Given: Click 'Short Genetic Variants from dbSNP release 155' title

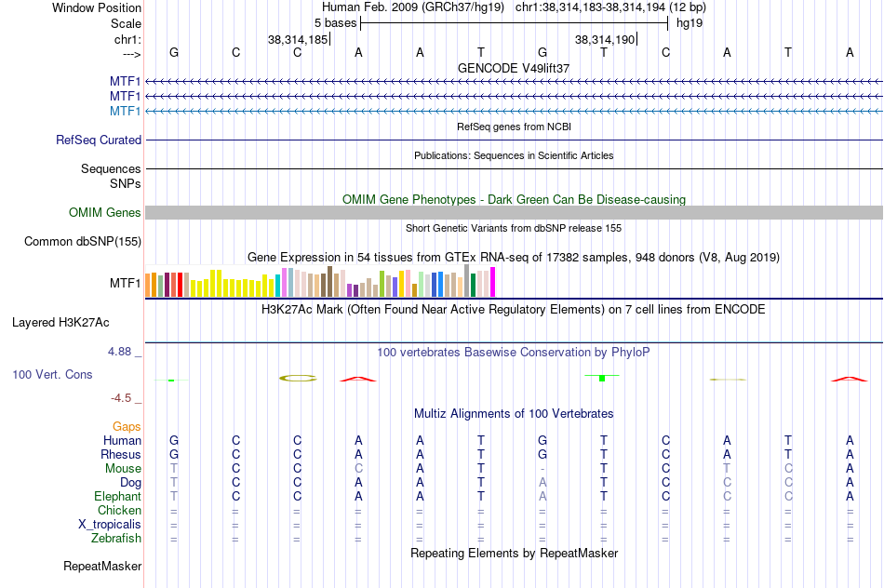Looking at the screenshot, I should pyautogui.click(x=514, y=228).
